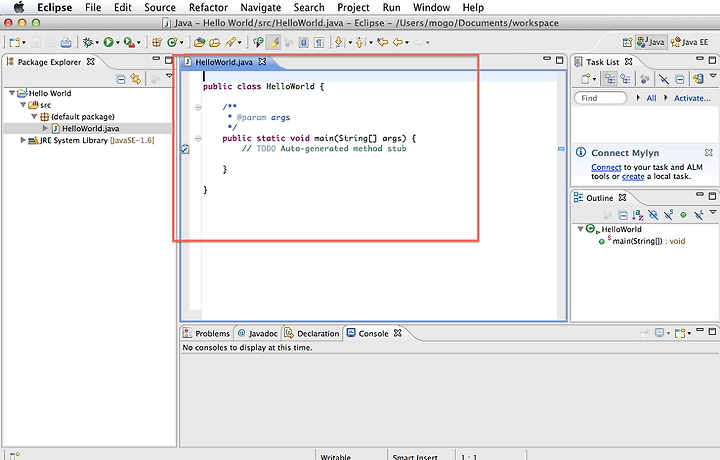Toggle Hide Fields in Outline

click(x=653, y=215)
